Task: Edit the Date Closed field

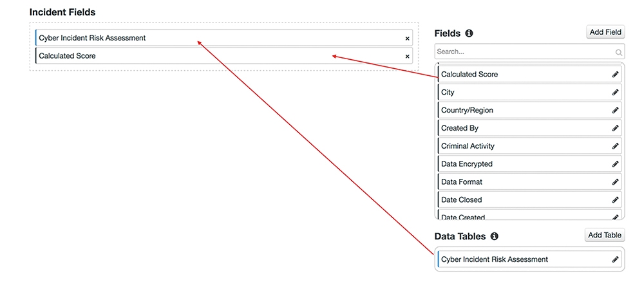Action: (615, 200)
